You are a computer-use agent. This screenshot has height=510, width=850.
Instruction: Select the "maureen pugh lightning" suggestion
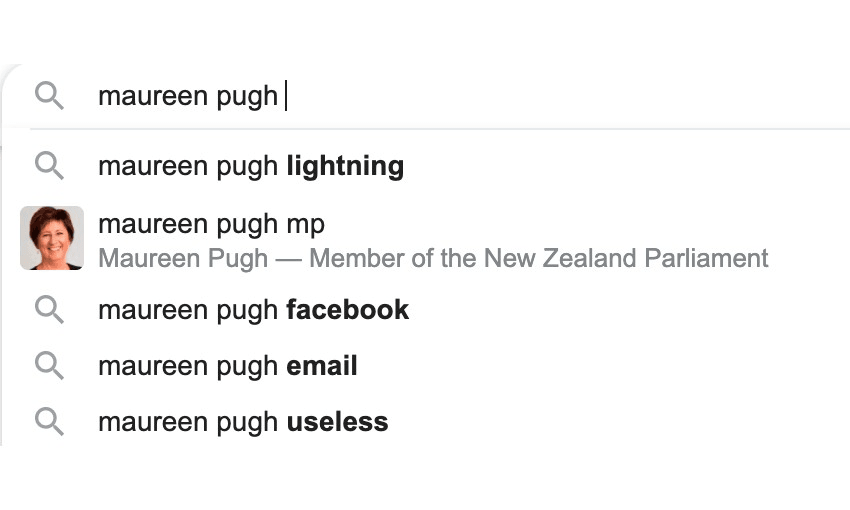pos(250,166)
